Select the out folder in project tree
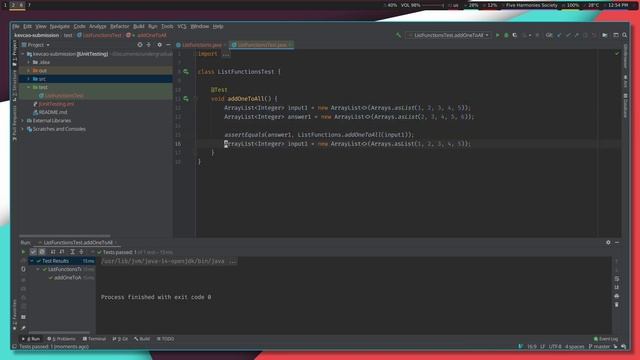 (x=96, y=71)
